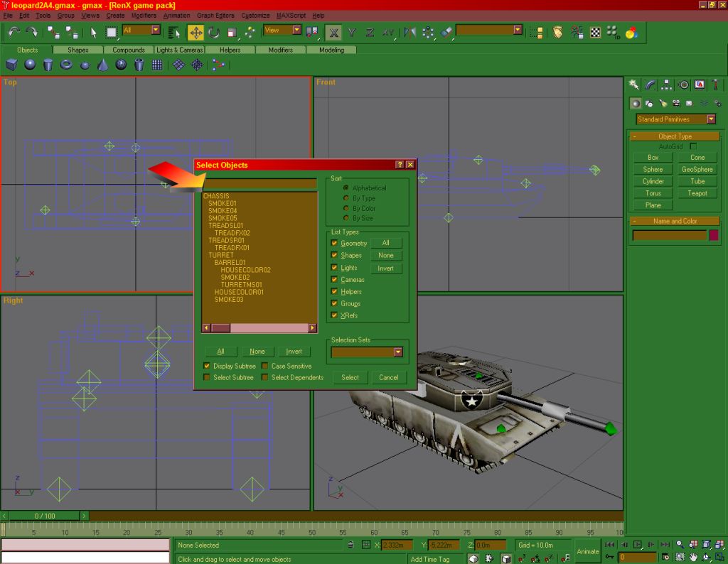Click the Mirror Selected Objects icon
This screenshot has height=564, width=728.
point(410,32)
